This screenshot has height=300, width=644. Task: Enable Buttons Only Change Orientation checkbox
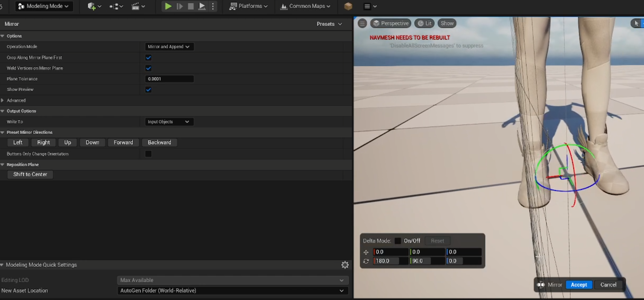click(148, 154)
